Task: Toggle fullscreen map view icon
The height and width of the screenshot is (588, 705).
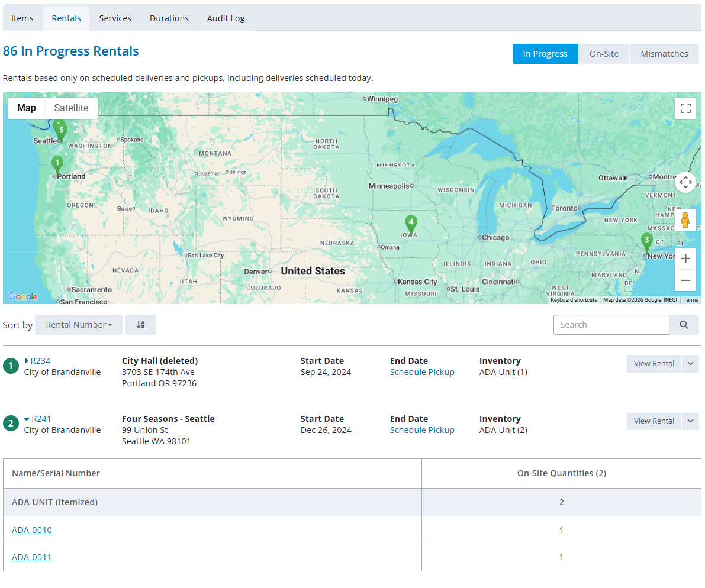Action: click(x=685, y=108)
